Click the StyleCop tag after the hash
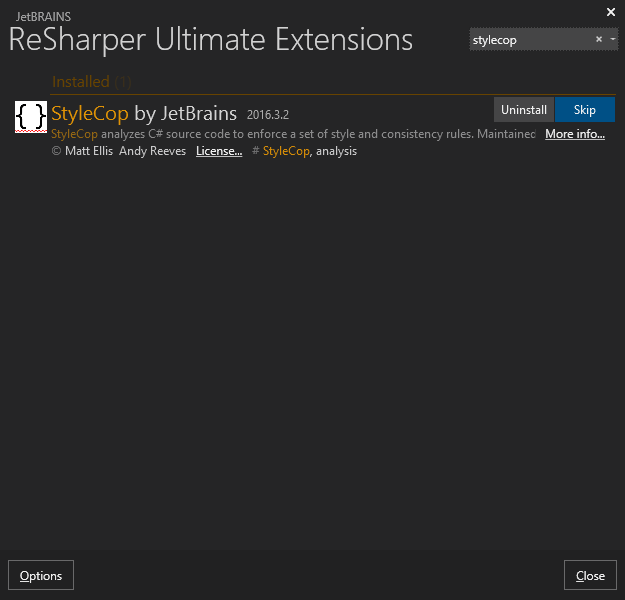625x600 pixels. click(286, 151)
